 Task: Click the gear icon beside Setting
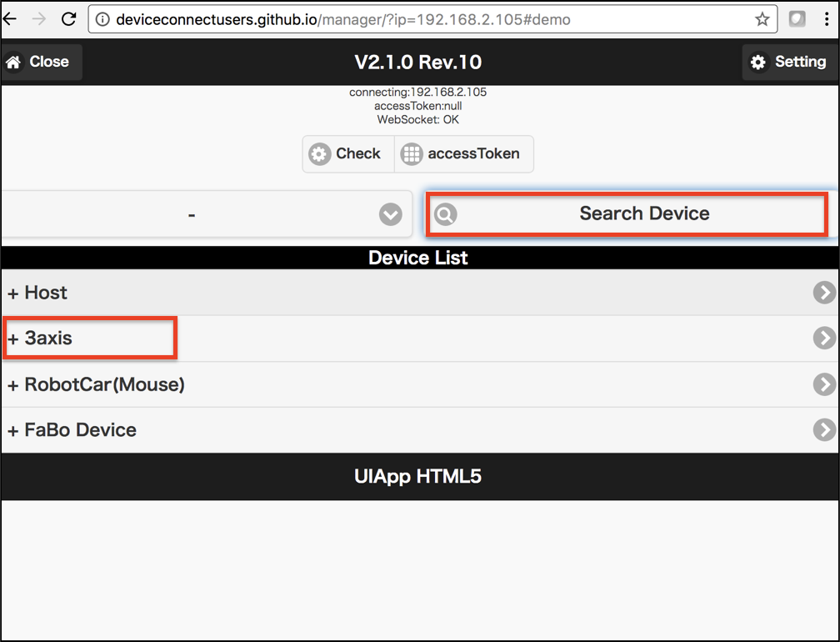(757, 63)
